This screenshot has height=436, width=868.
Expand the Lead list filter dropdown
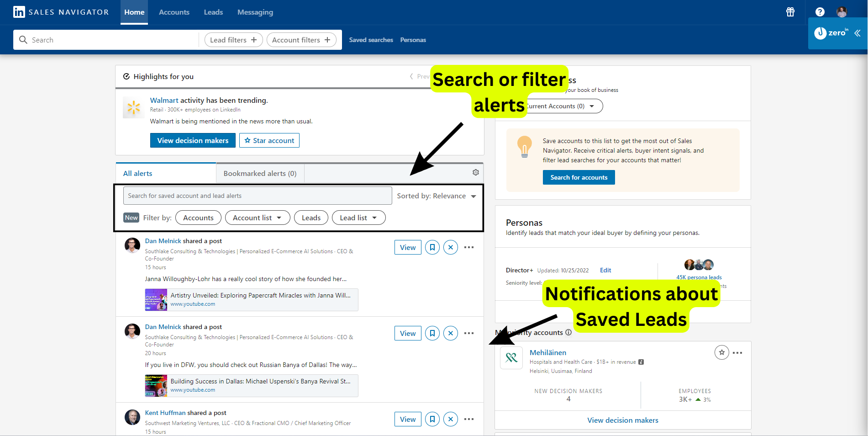pos(359,218)
